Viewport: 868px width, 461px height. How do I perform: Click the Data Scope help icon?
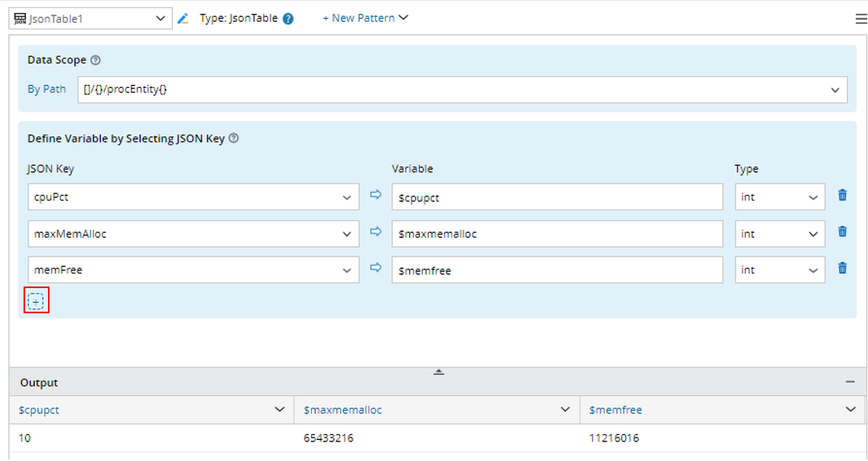(x=96, y=60)
